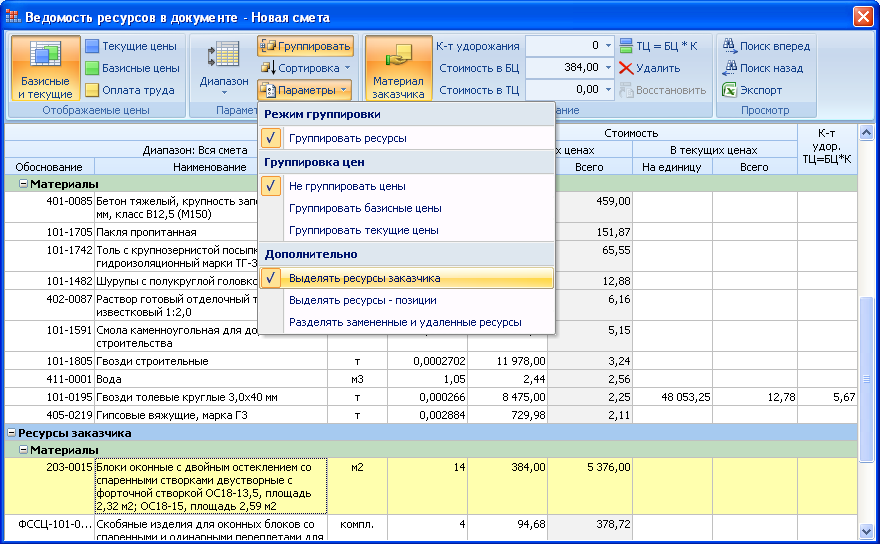Click the vertical scrollbar thumb
The image size is (880, 544).
pos(866,379)
